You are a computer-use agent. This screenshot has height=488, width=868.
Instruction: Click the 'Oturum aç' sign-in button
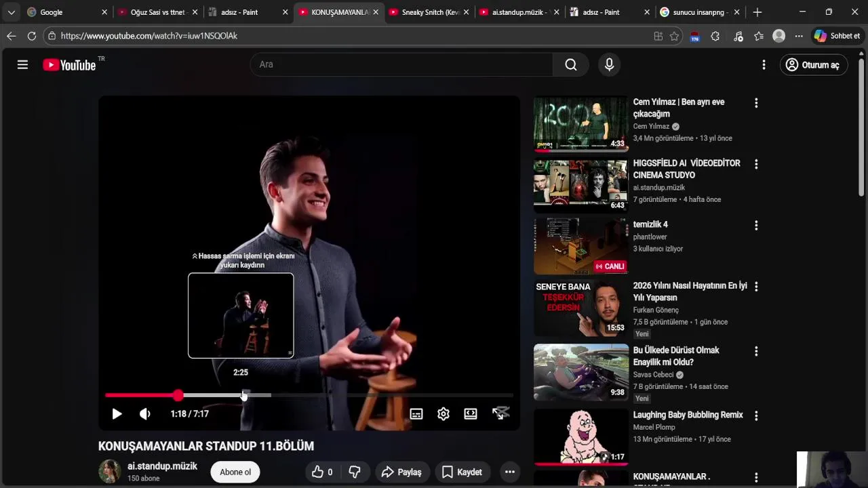click(x=814, y=65)
